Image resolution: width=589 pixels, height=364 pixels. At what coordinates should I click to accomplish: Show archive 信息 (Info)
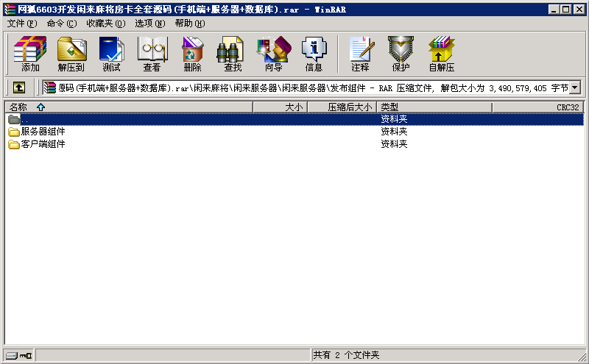[x=314, y=54]
